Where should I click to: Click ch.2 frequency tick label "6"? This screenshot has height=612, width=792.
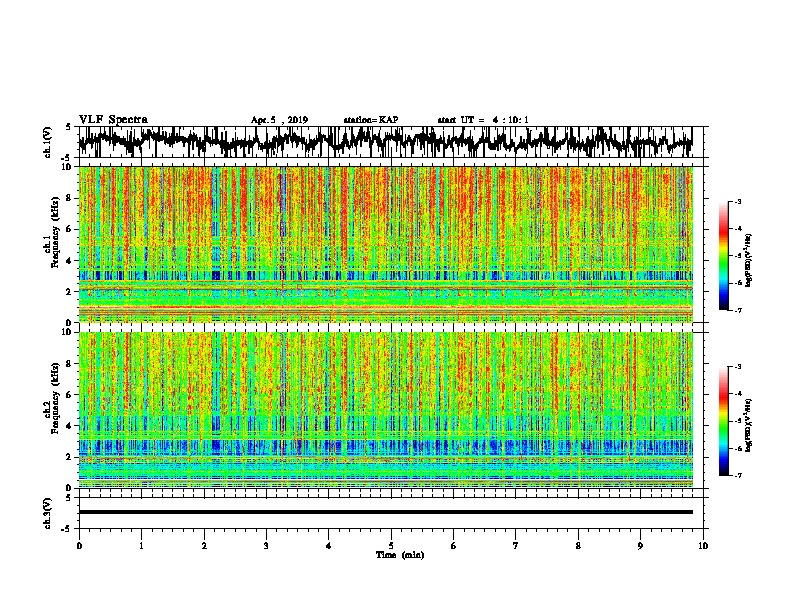(x=70, y=395)
